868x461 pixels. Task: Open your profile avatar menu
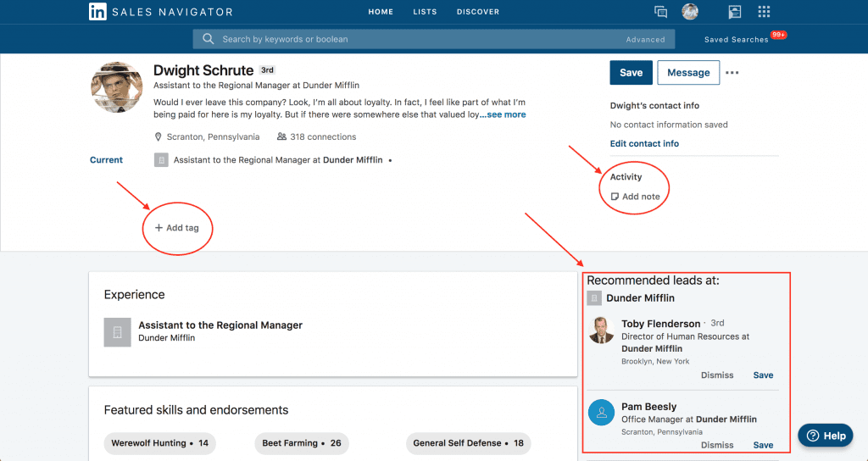pyautogui.click(x=690, y=12)
